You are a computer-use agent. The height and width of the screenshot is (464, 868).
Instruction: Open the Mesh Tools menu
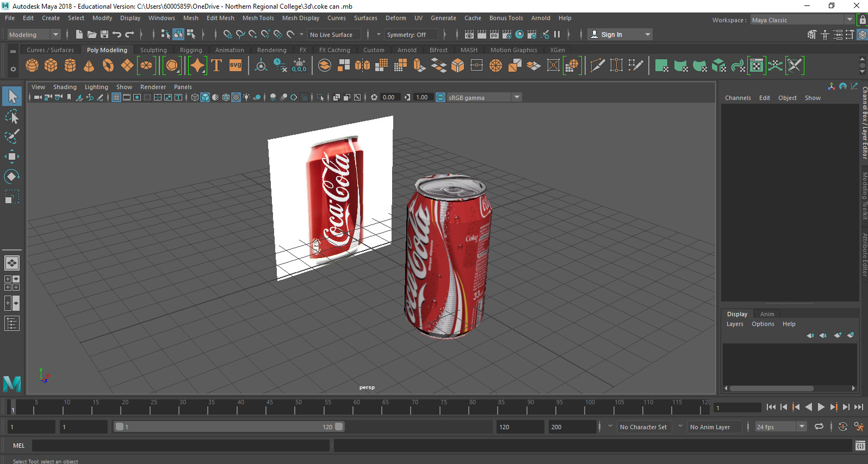tap(258, 18)
